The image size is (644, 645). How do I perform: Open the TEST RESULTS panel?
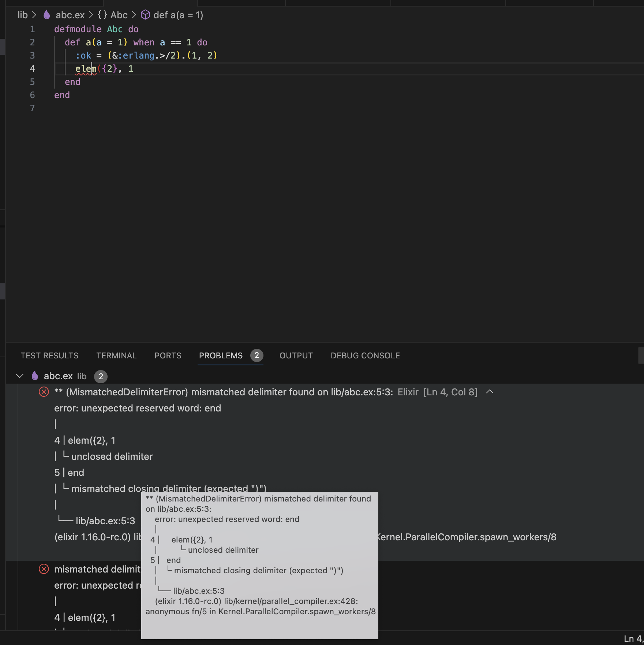[49, 355]
